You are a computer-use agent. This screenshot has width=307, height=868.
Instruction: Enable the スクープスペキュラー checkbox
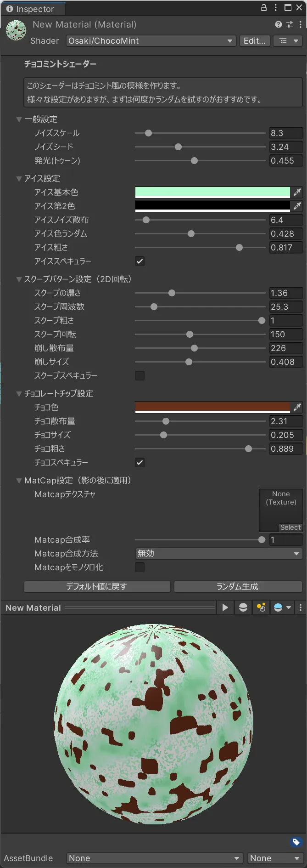point(140,375)
